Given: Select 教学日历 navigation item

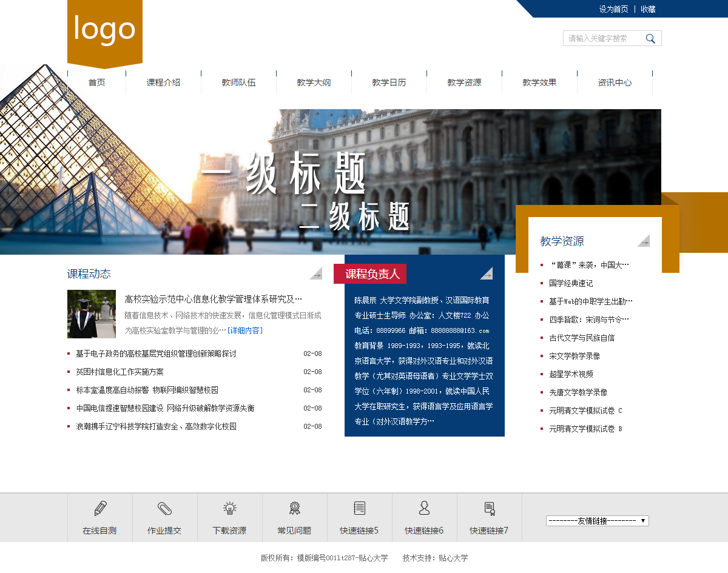Looking at the screenshot, I should coord(389,82).
